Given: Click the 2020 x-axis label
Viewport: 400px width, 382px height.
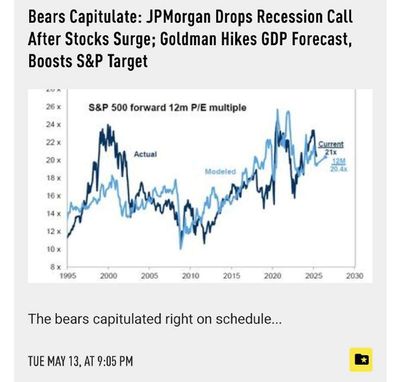Looking at the screenshot, I should (x=273, y=276).
